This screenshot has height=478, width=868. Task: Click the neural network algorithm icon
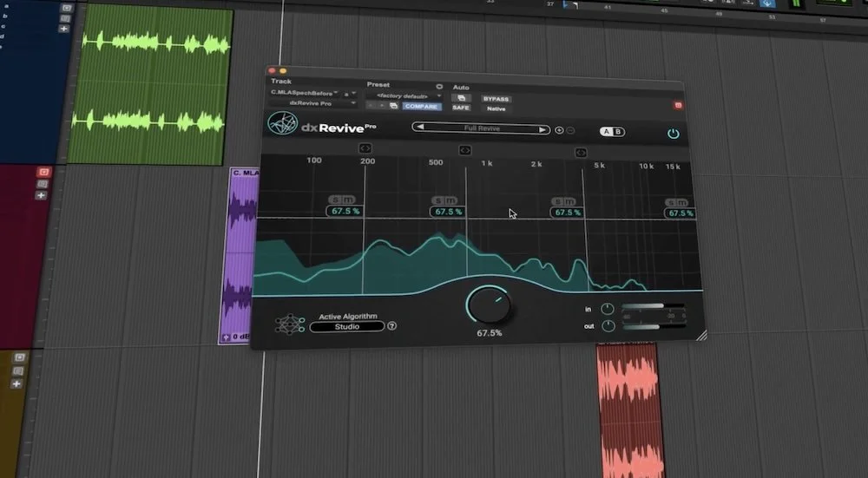click(x=290, y=324)
